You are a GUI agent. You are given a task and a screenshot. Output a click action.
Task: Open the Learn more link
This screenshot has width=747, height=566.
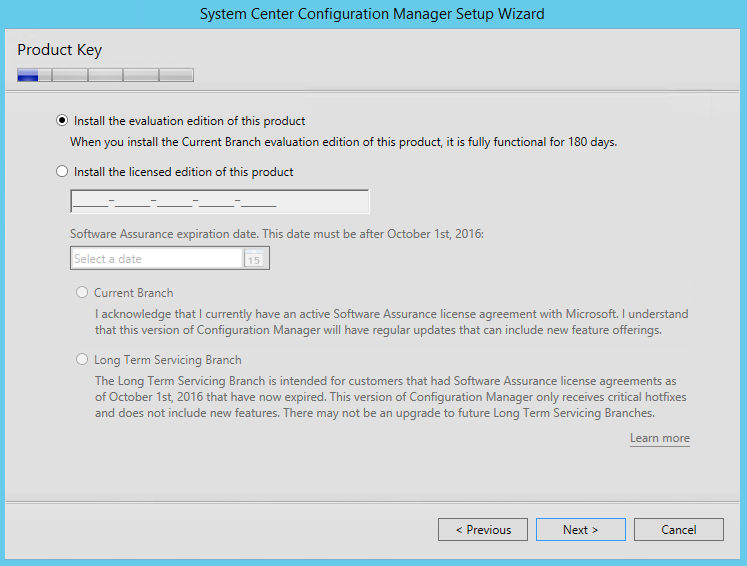click(660, 438)
